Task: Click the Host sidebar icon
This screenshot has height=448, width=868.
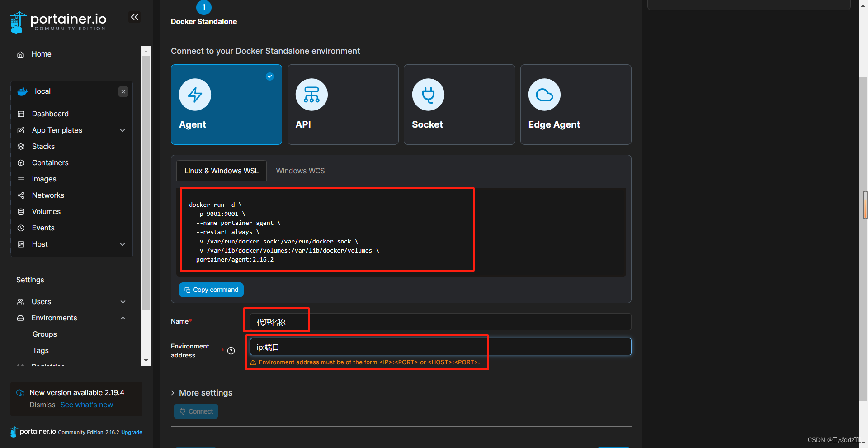Action: [21, 244]
